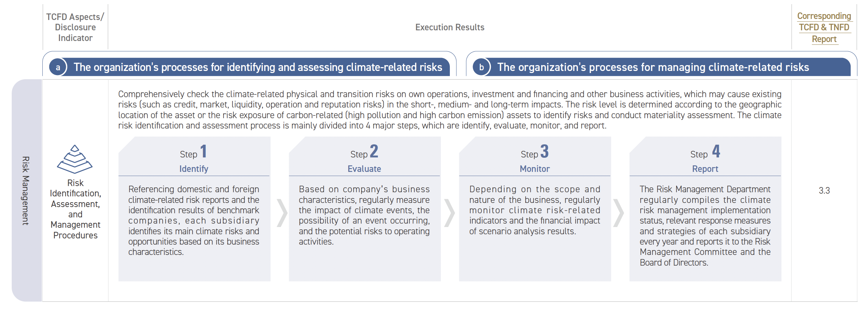Click the large number 4 in the Step 4 header
868x309 pixels.
pyautogui.click(x=716, y=151)
